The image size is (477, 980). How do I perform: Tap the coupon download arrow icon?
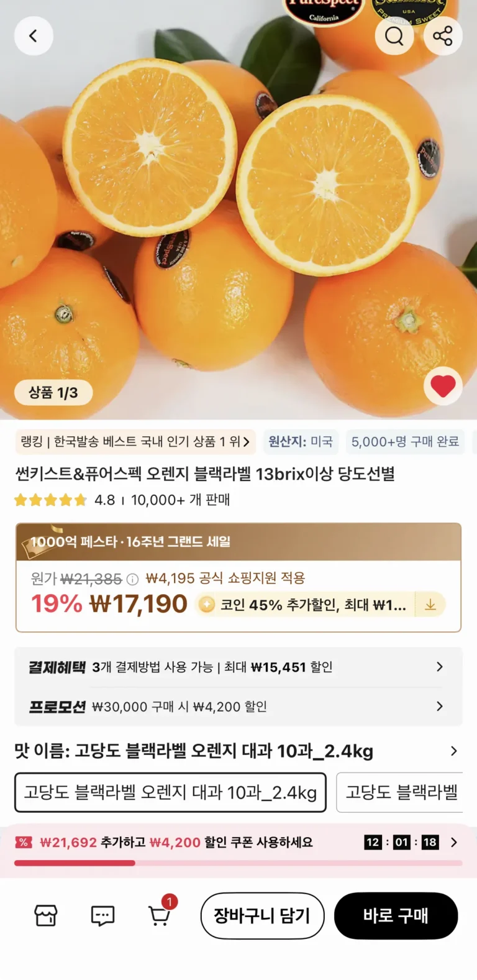pyautogui.click(x=430, y=605)
